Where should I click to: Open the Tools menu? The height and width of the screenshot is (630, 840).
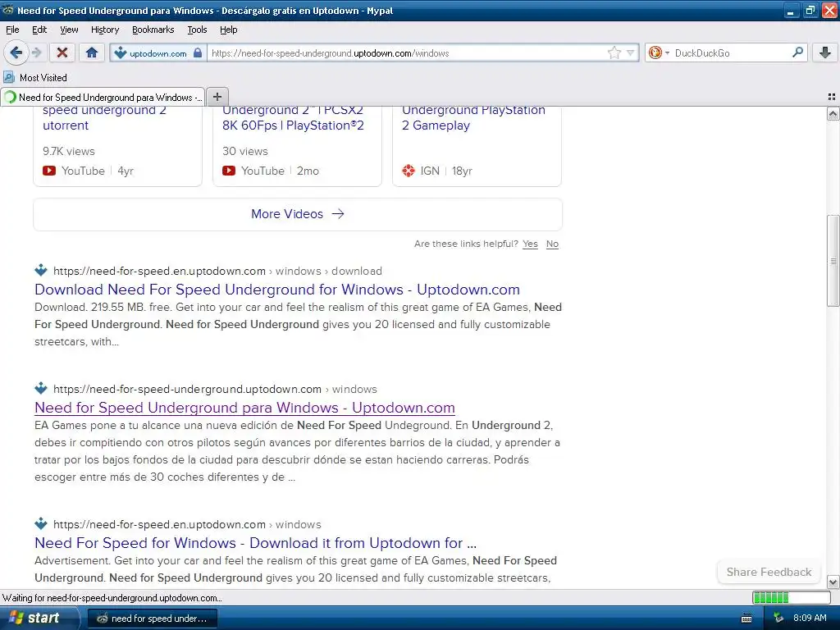click(197, 30)
